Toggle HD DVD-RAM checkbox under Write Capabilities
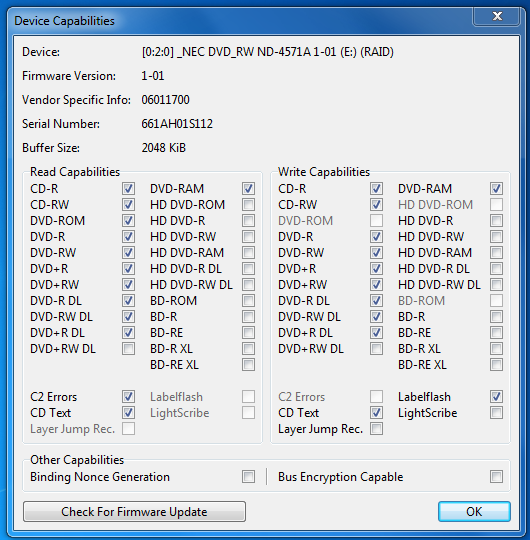 pyautogui.click(x=496, y=253)
